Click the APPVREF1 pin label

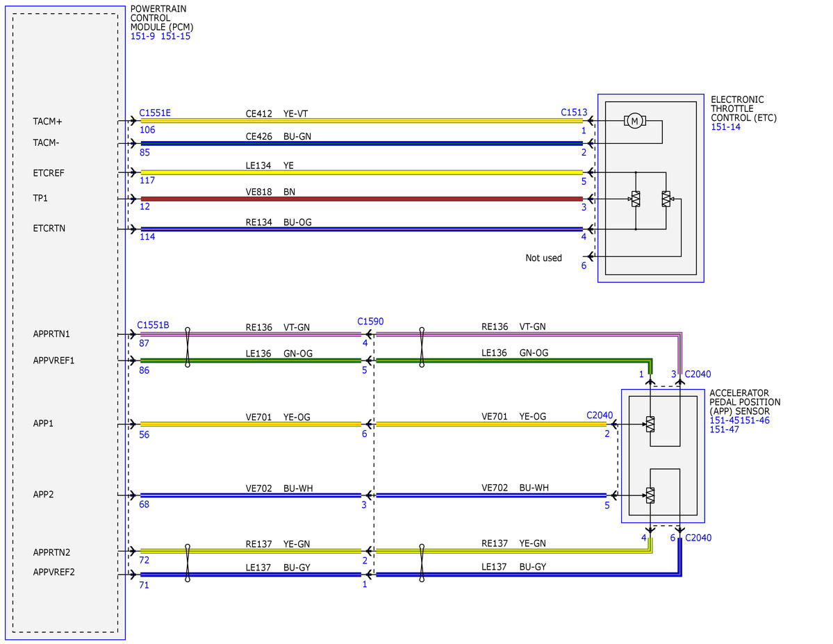click(53, 361)
